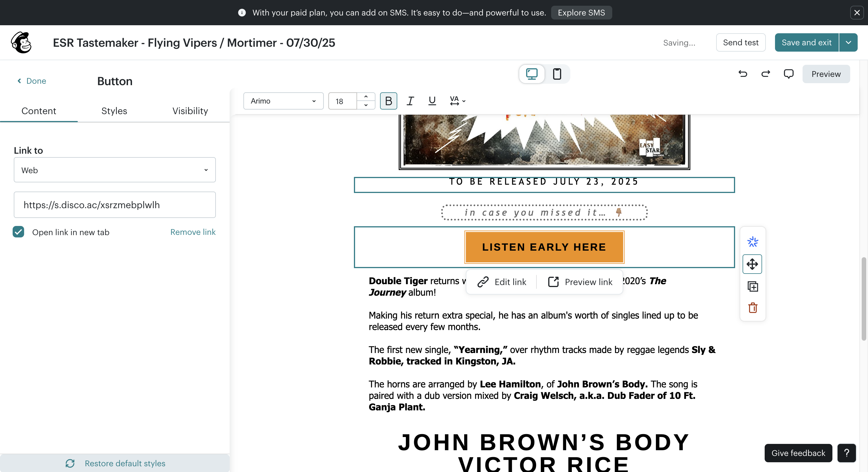Click Restore default styles
868x472 pixels.
coord(115,463)
